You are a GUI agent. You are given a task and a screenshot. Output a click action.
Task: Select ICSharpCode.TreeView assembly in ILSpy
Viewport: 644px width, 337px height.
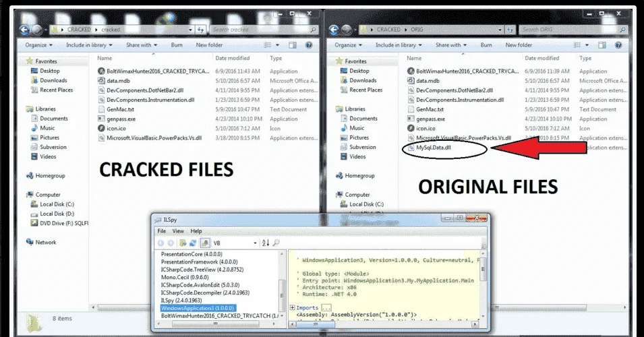point(202,270)
